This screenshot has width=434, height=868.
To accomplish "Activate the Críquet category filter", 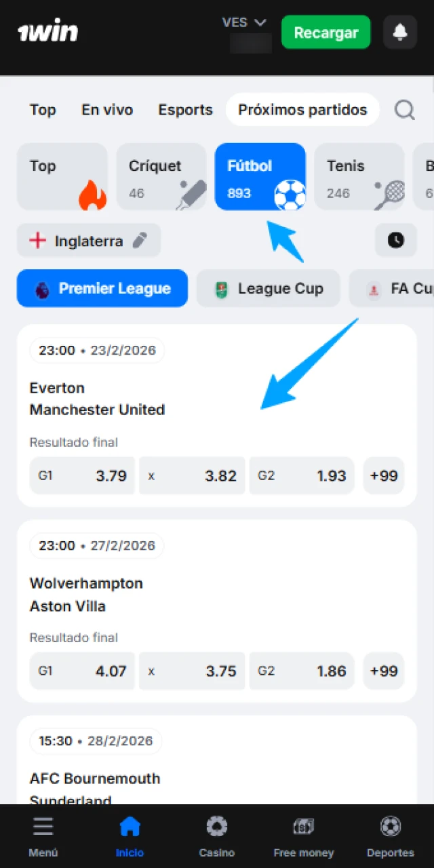I will point(162,176).
